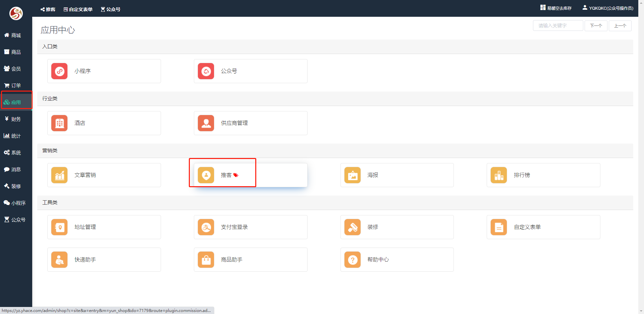Go to 统计 in the sidebar

(16, 136)
